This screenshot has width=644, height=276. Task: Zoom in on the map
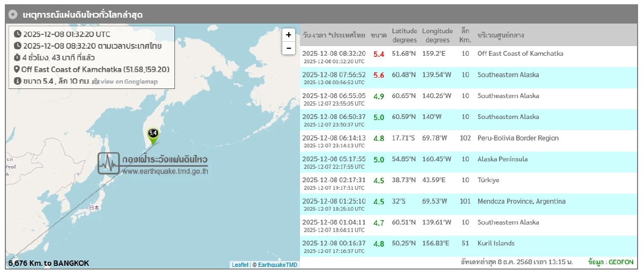pos(289,35)
